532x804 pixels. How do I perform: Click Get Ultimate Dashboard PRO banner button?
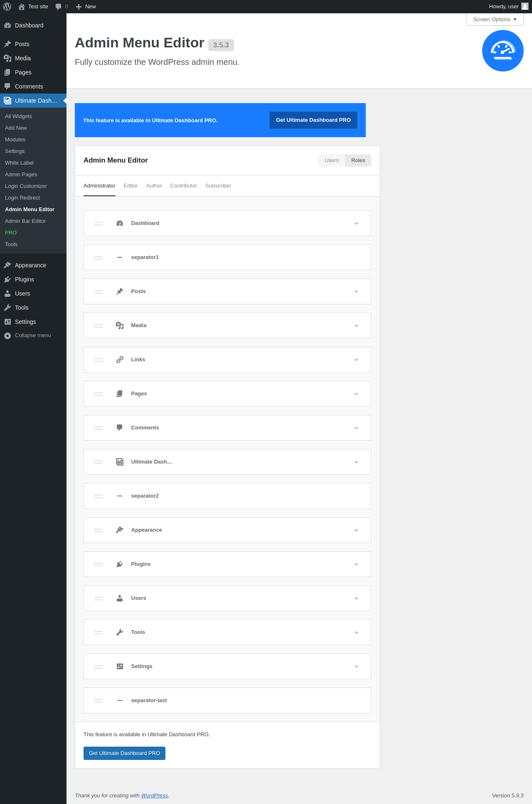[x=313, y=120]
